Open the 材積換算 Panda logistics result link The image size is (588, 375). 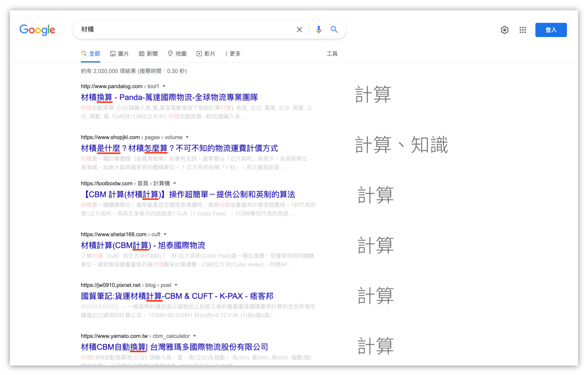coord(169,97)
